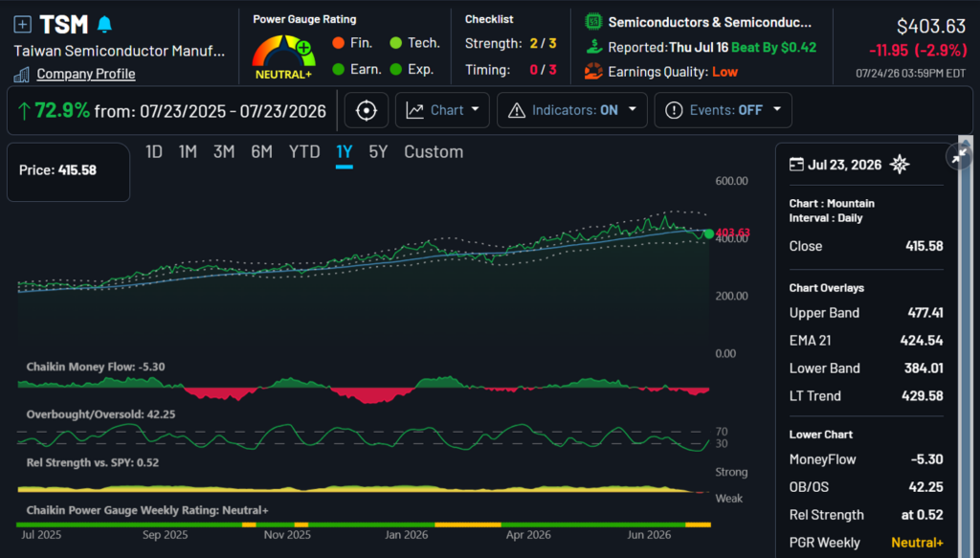The image size is (980, 558).
Task: Select the 1M timeframe tab
Action: click(x=188, y=152)
